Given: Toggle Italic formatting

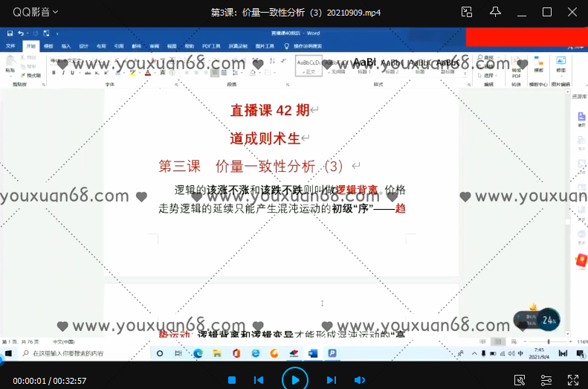Looking at the screenshot, I should 63,73.
